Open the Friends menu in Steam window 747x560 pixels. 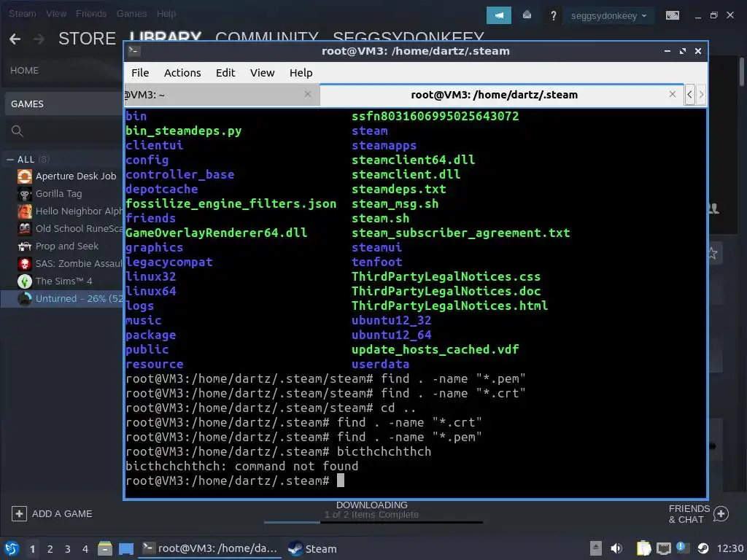click(91, 13)
